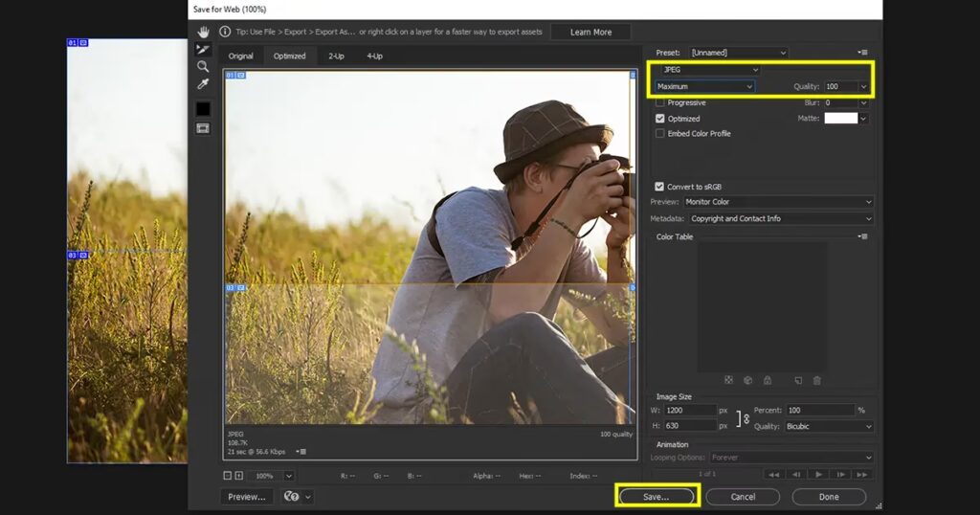Click the Learn More button
The width and height of the screenshot is (980, 515).
click(590, 32)
